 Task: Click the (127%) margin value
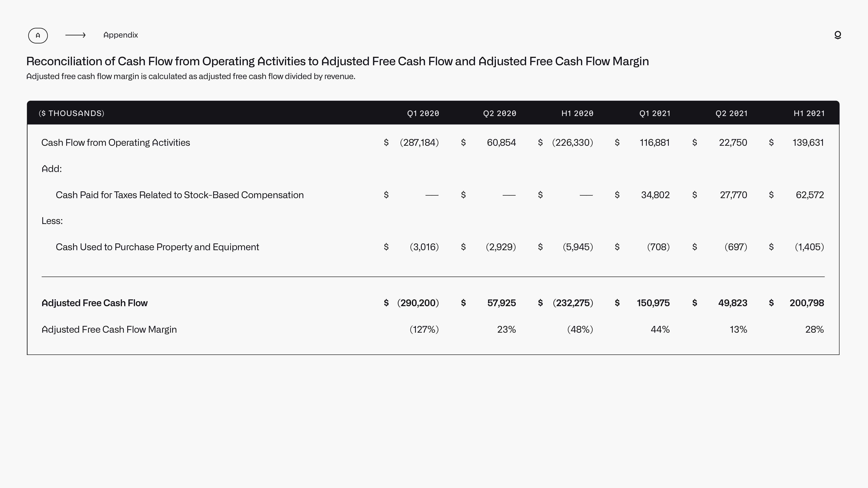[x=424, y=329]
